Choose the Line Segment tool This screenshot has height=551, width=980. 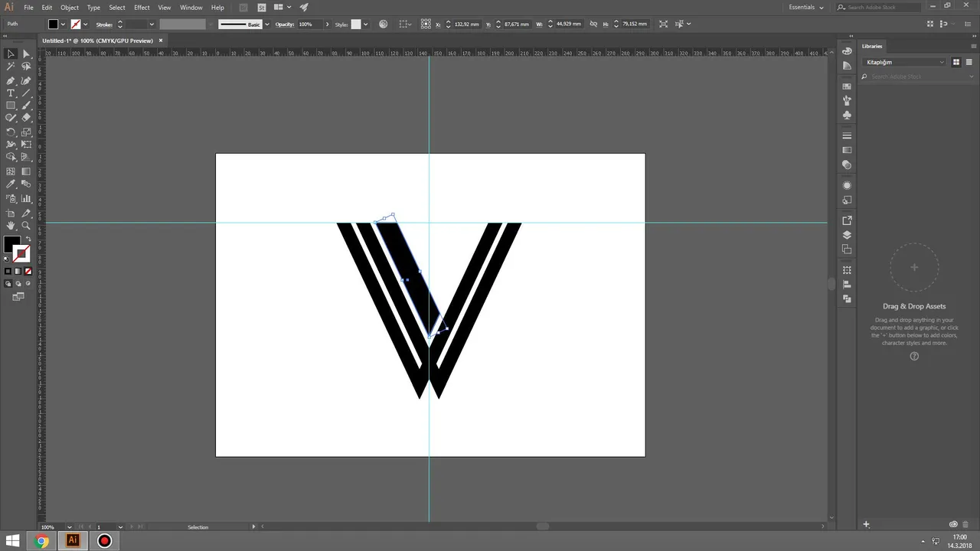pos(26,93)
